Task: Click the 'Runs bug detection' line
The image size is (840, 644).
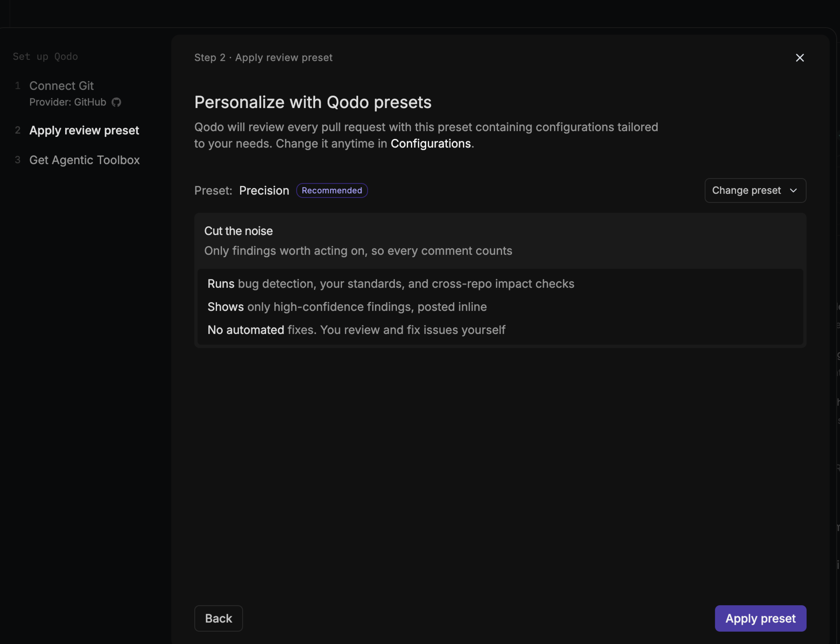Action: pos(391,284)
